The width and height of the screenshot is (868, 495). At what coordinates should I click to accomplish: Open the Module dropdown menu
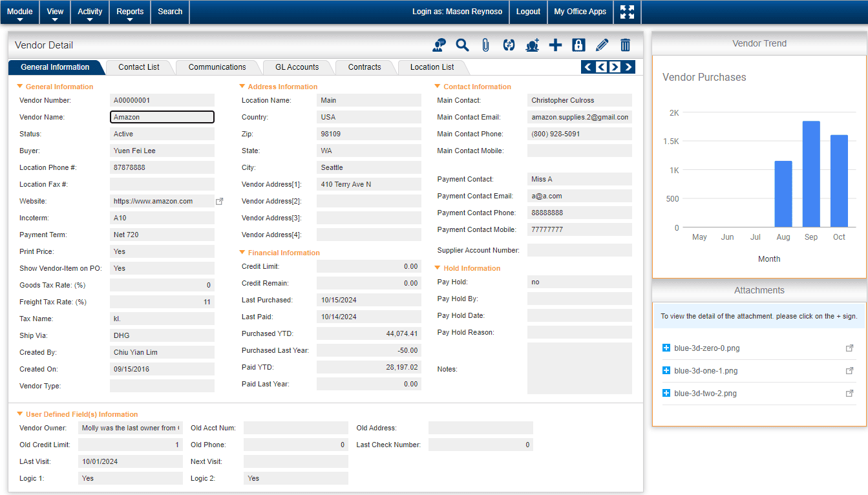(x=19, y=12)
